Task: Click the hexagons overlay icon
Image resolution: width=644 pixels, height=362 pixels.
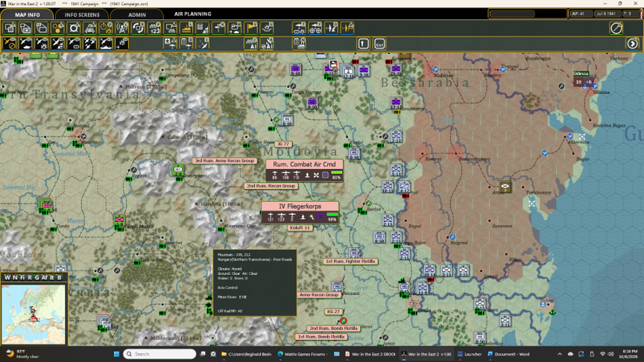Action: click(58, 28)
